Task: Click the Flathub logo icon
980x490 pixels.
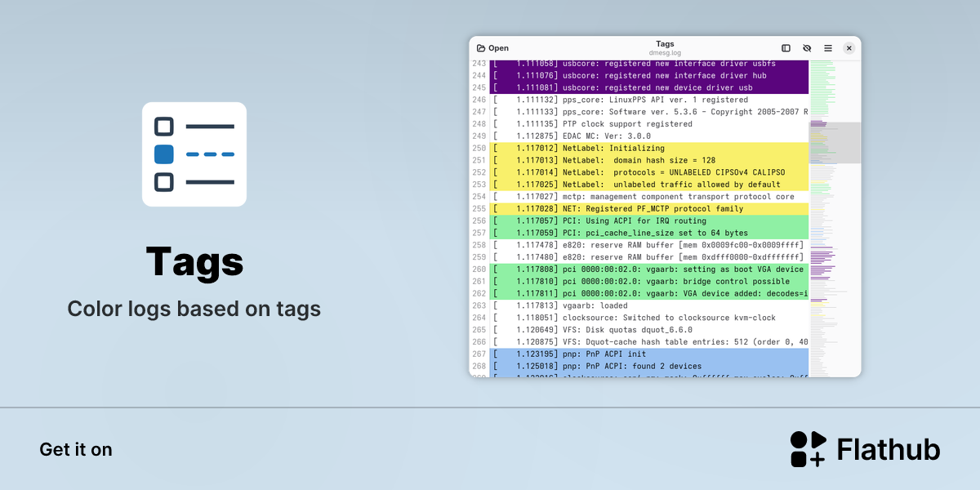Action: tap(808, 449)
